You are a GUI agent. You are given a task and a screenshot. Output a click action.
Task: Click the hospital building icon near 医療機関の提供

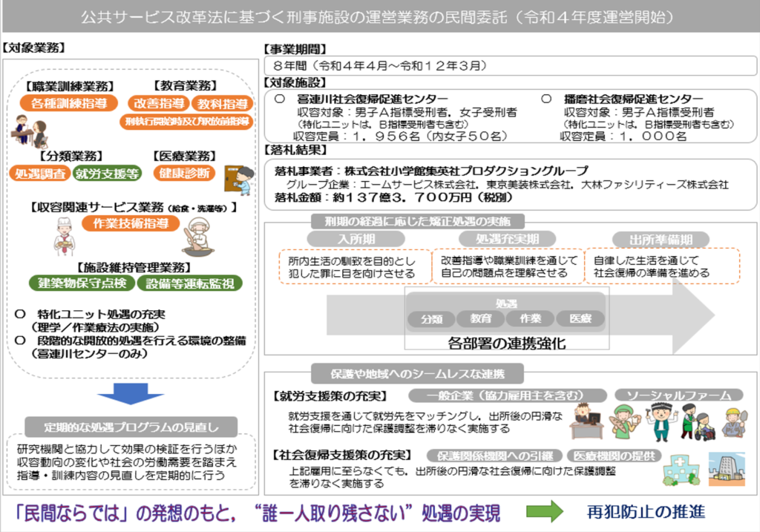680,470
